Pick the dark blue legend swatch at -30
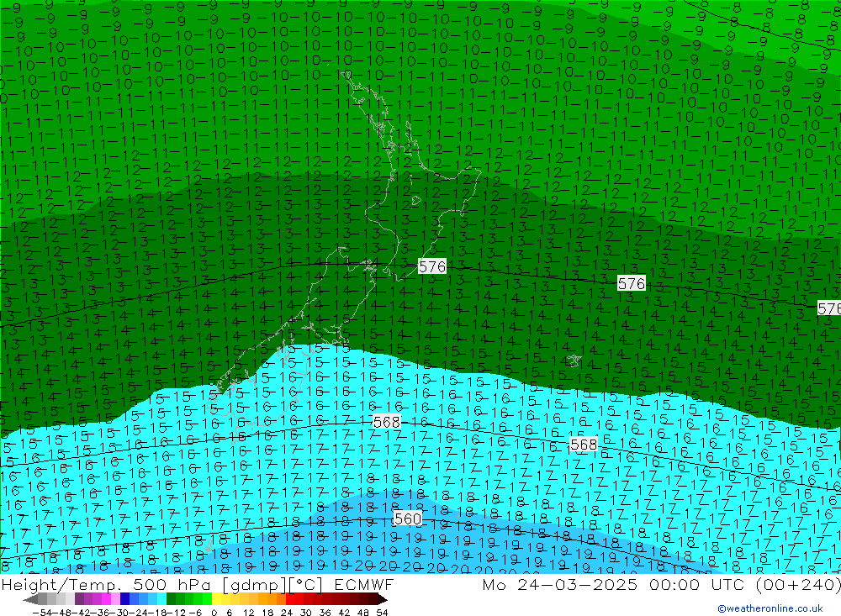This screenshot has height=616, width=841. point(124,599)
